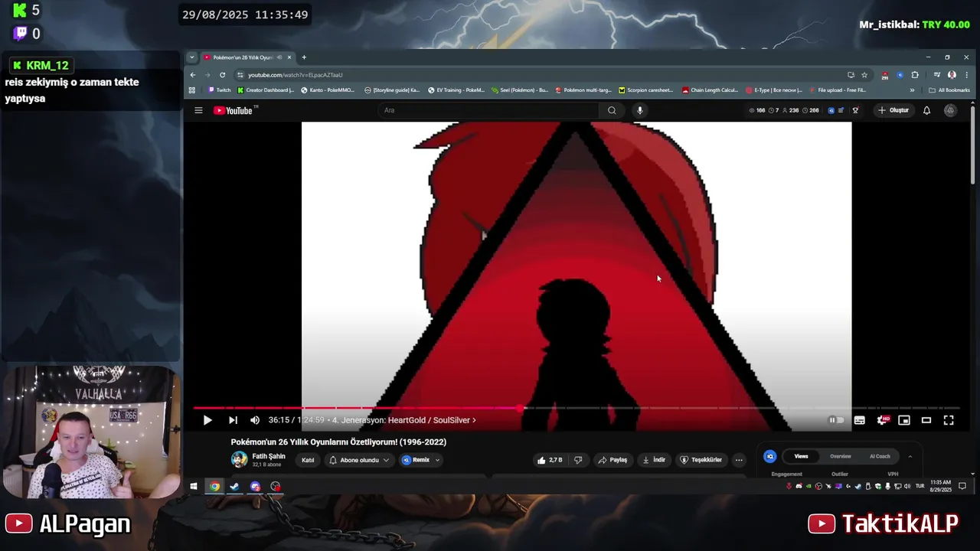Open the YouTube account avatar menu
980x551 pixels.
(x=950, y=110)
